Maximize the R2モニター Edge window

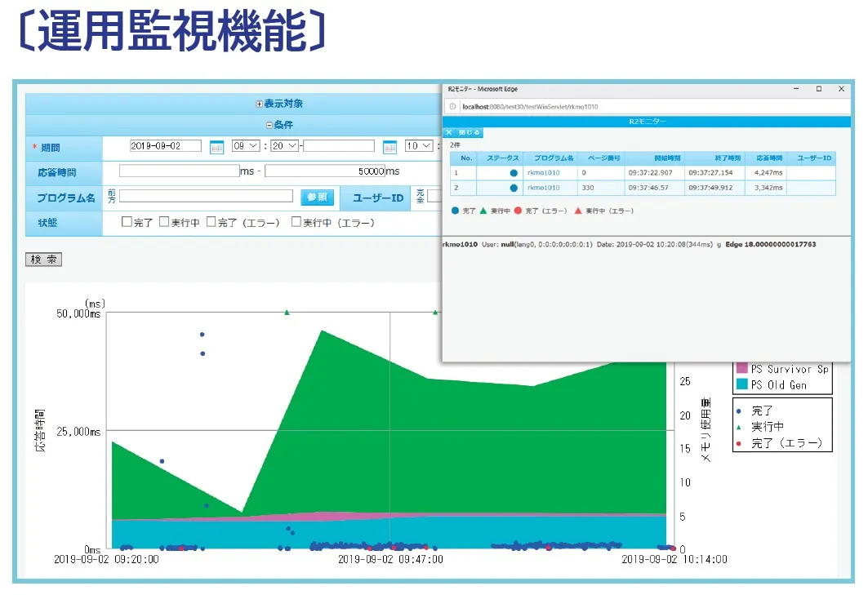(819, 89)
